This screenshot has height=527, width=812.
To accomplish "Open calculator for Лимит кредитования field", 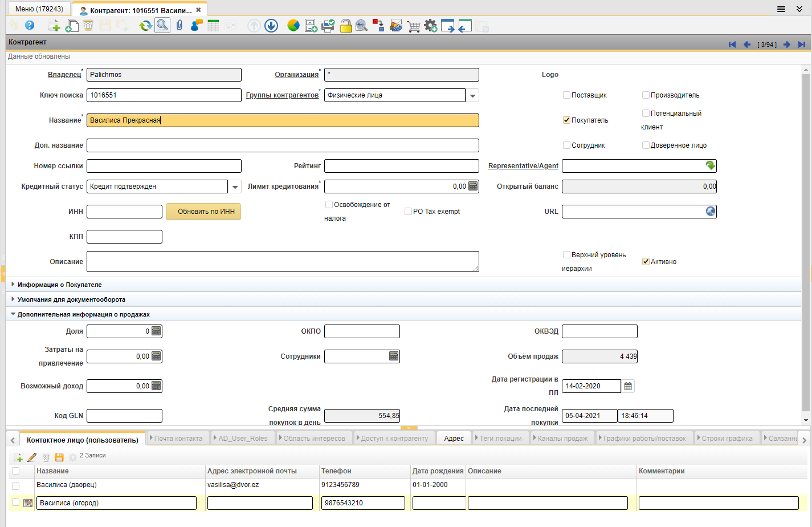I will coord(473,186).
